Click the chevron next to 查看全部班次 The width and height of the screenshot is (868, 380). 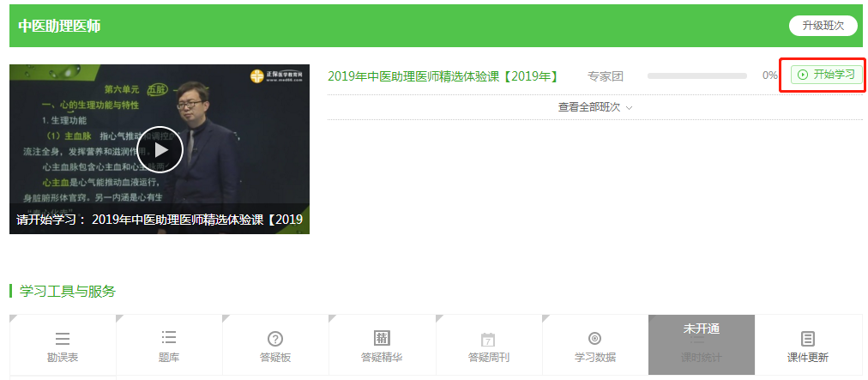click(629, 108)
